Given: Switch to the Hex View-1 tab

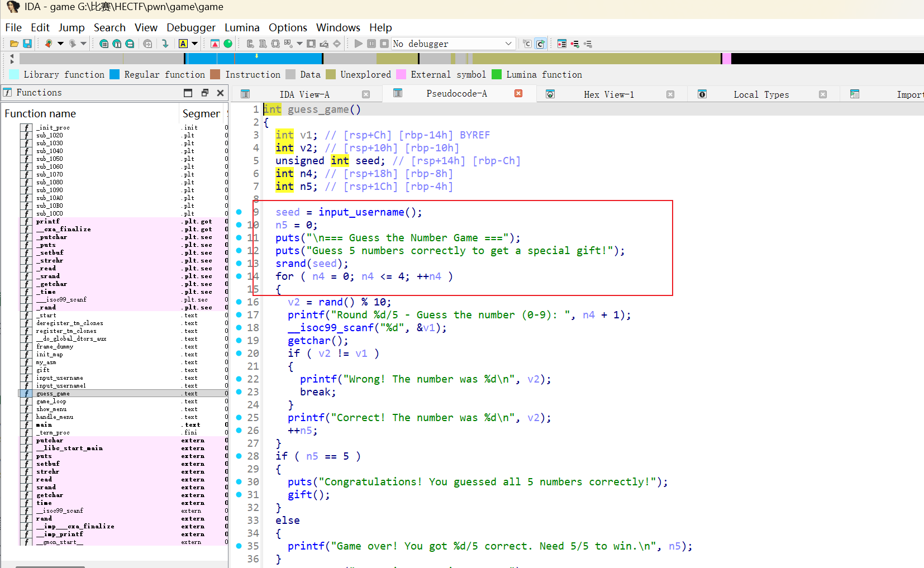Looking at the screenshot, I should click(x=609, y=94).
